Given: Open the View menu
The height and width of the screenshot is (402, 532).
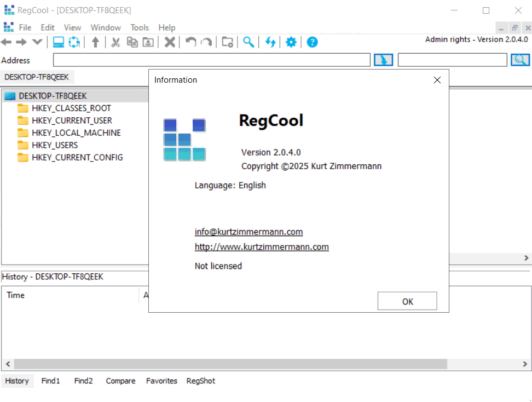Looking at the screenshot, I should coord(73,27).
